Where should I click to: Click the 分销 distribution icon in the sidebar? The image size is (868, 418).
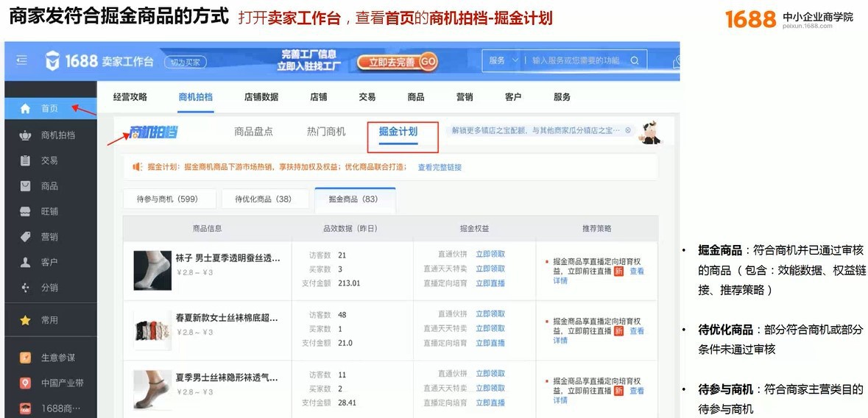[26, 288]
